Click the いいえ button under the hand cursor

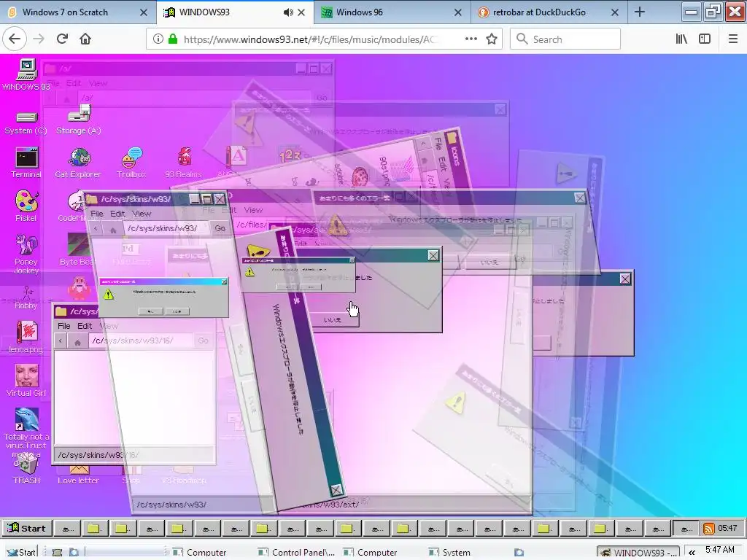coord(333,319)
